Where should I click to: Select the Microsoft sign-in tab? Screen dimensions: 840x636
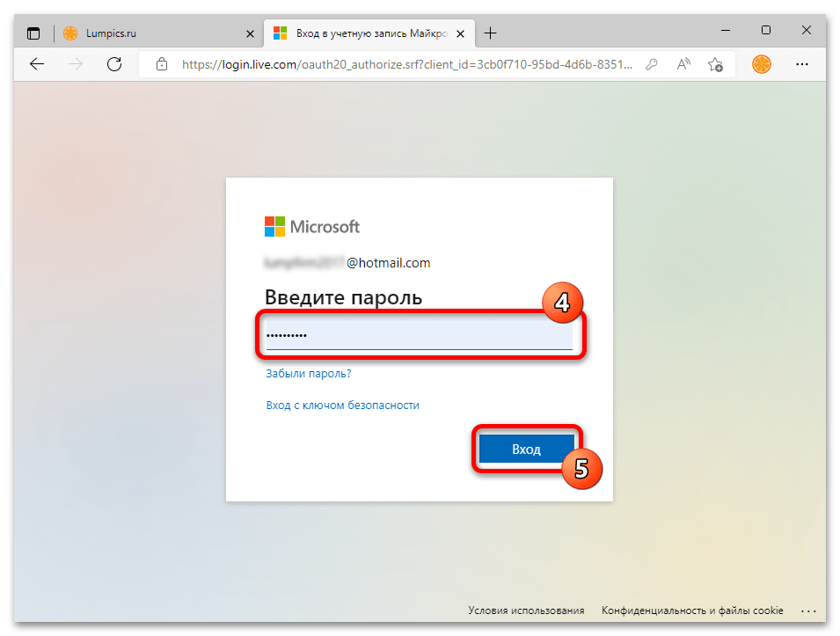pyautogui.click(x=369, y=33)
